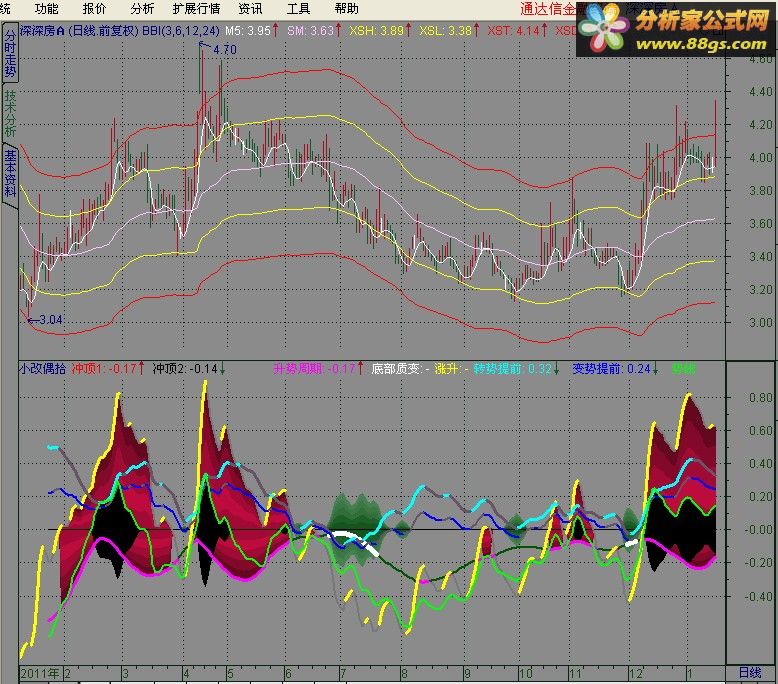
Task: Click the 底部质变 label
Action: (396, 369)
